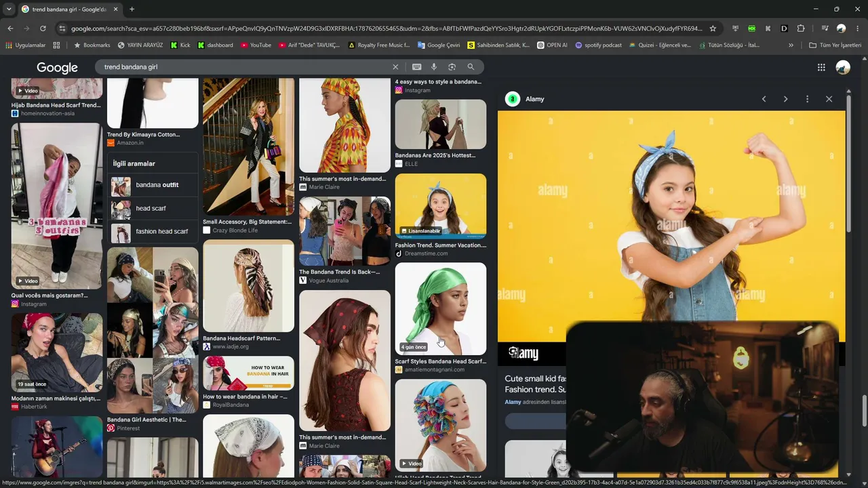
Task: Clear the search box with the X icon
Action: pos(395,67)
